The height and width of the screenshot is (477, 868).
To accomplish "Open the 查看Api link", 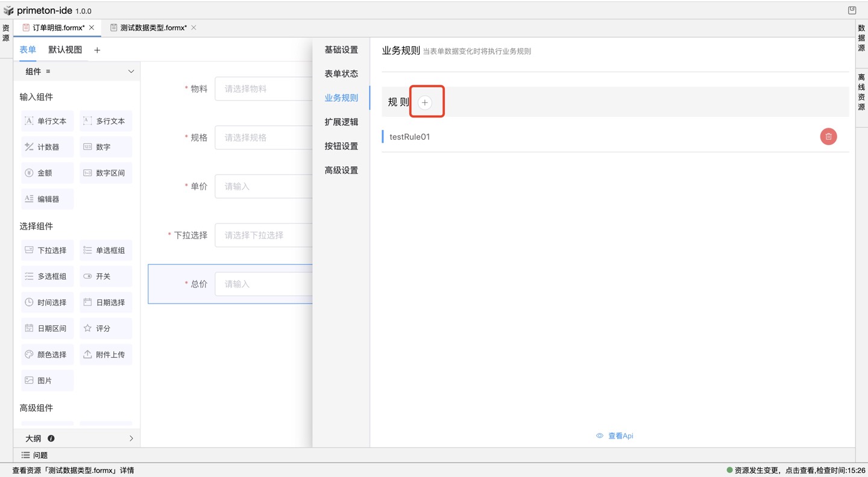I will pos(619,435).
